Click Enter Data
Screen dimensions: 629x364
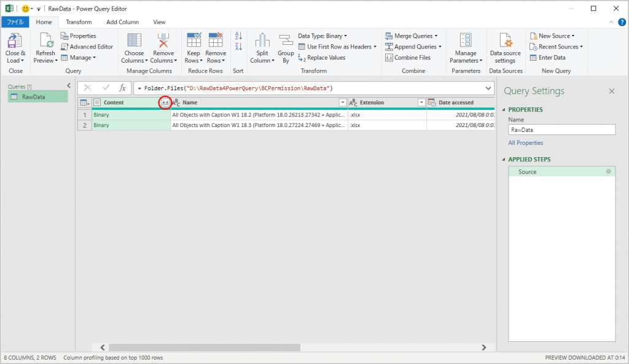547,58
